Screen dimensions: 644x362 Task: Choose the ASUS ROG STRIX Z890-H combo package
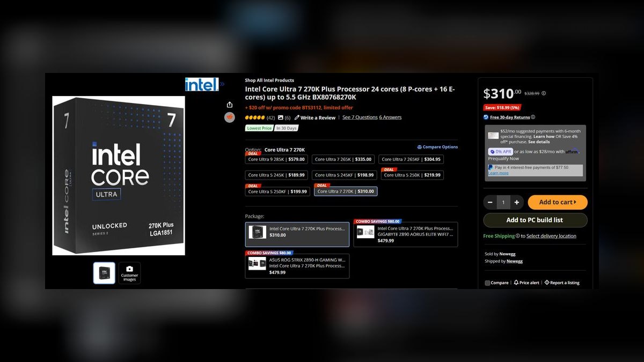[297, 266]
